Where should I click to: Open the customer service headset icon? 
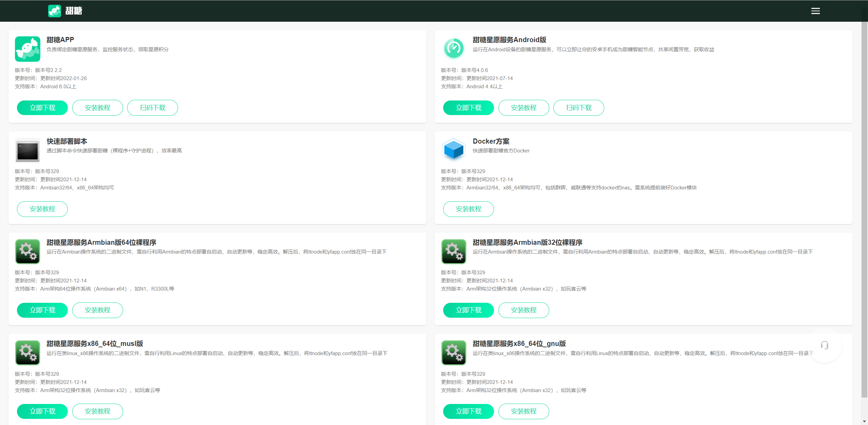pos(824,345)
